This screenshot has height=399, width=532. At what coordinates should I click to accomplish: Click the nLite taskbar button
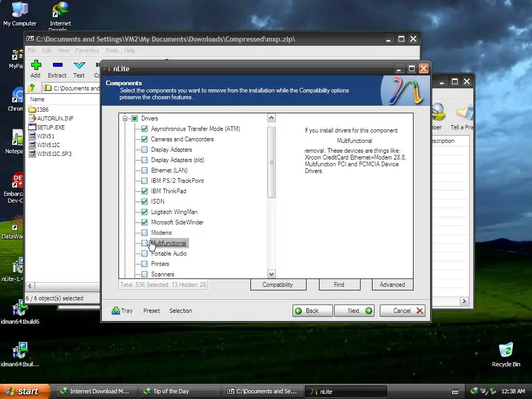pyautogui.click(x=345, y=392)
